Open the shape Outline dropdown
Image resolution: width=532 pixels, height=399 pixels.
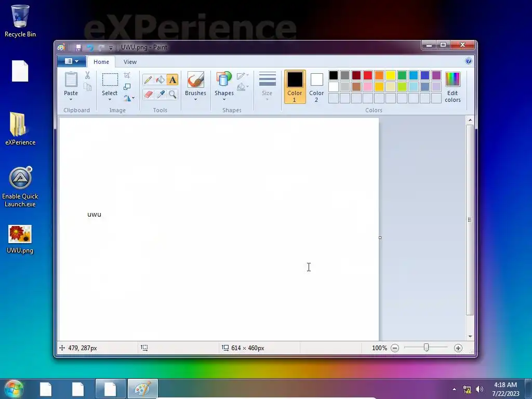(243, 76)
